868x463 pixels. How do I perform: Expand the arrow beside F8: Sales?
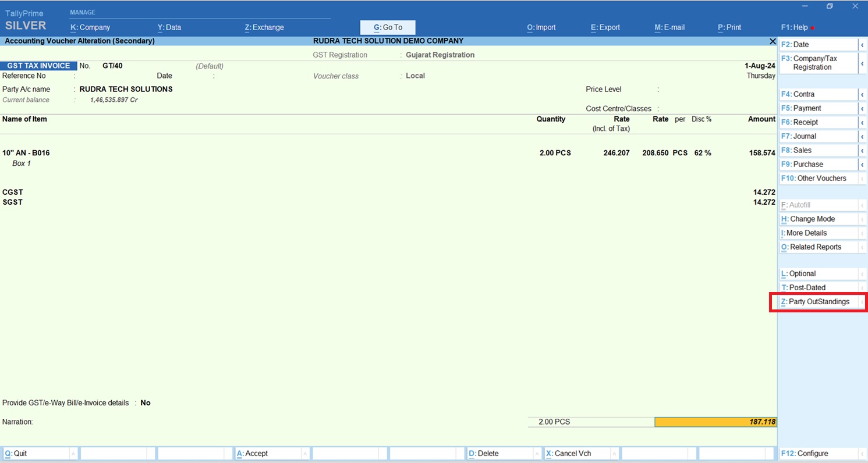point(862,151)
